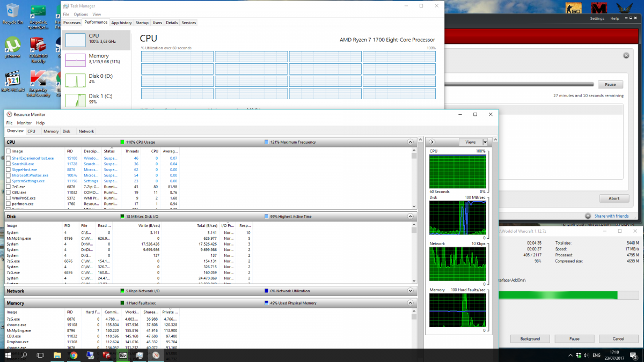Launch the CS:GO desktop shortcut
The width and height of the screenshot is (644, 362).
click(574, 8)
